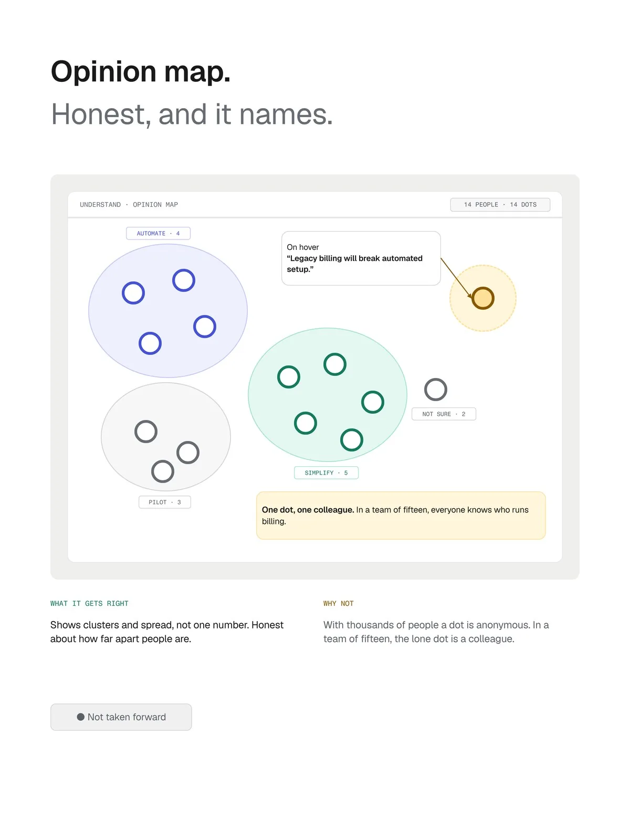Click the With thousands of people paragraph

pyautogui.click(x=436, y=632)
